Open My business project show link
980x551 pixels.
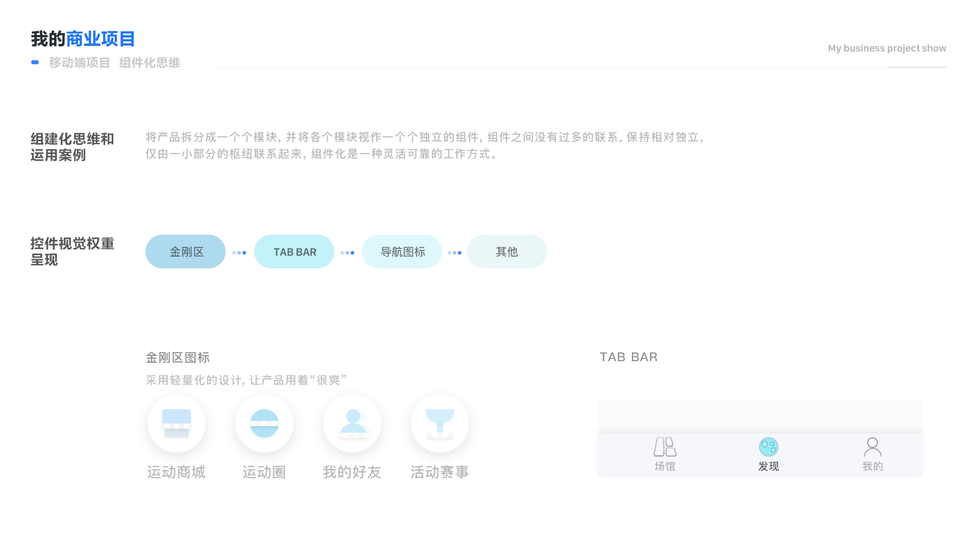[887, 48]
